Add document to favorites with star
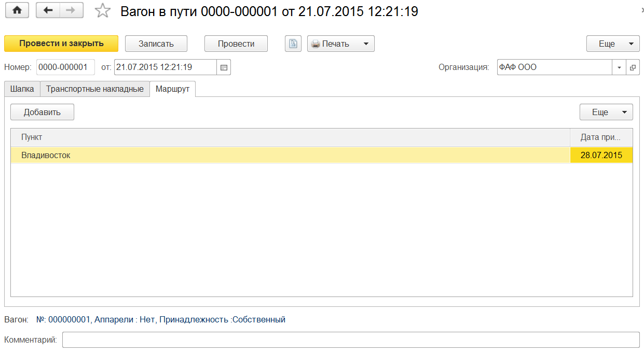Screen dimensions: 644x353 (103, 11)
